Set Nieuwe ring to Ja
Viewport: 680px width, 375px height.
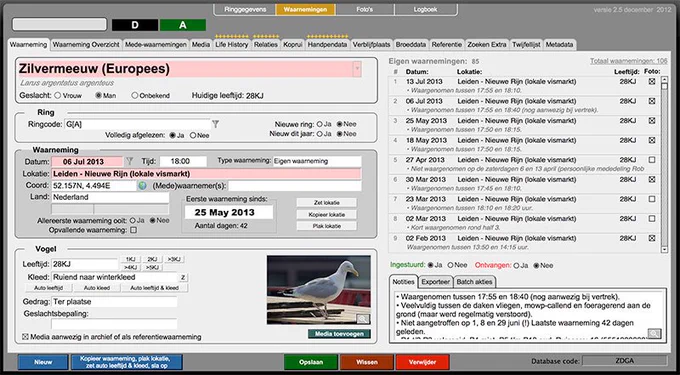coord(320,124)
